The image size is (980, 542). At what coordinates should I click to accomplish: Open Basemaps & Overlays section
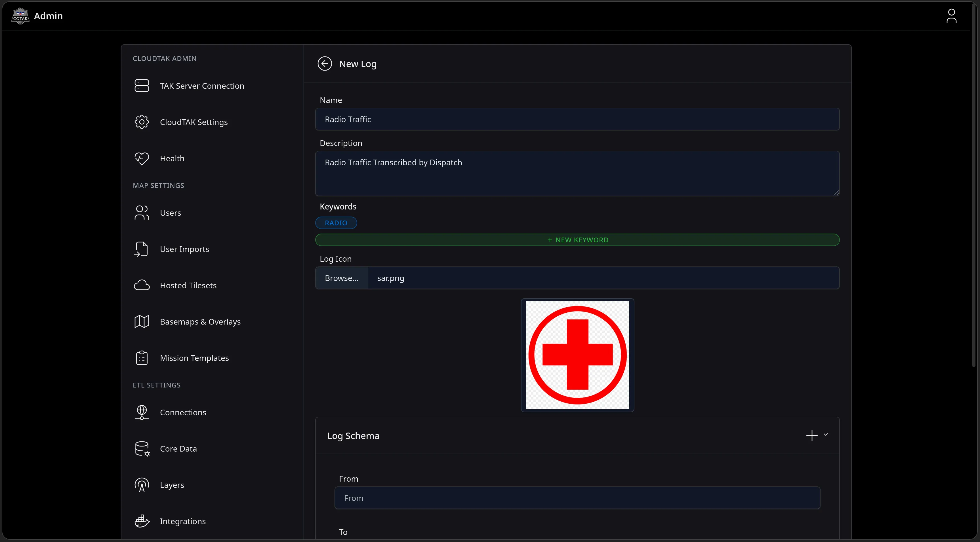coord(200,321)
